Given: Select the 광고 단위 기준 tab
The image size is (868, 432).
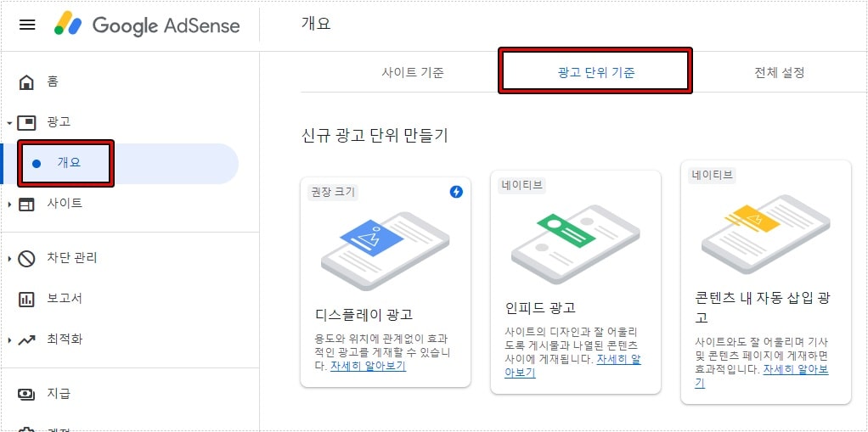Looking at the screenshot, I should pos(595,72).
